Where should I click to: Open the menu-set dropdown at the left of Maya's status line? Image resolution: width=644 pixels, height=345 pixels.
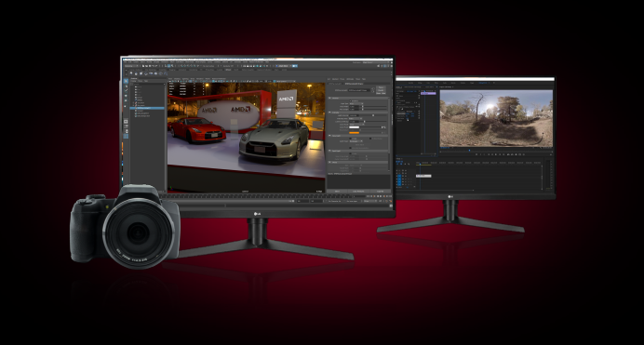(x=131, y=66)
